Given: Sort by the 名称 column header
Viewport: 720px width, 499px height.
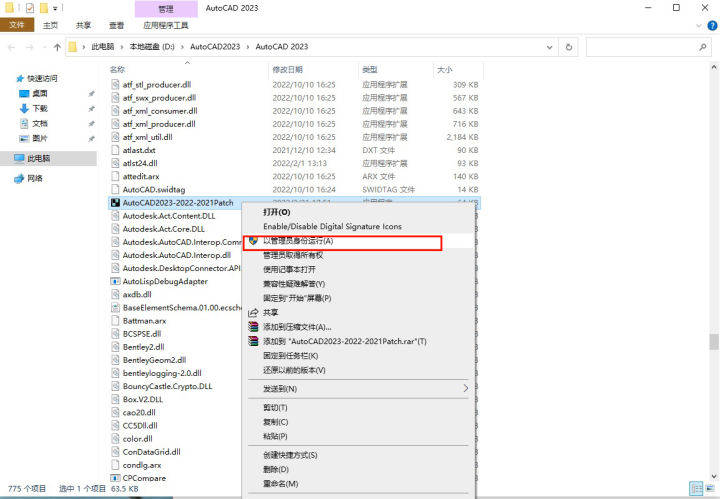Looking at the screenshot, I should pos(118,70).
